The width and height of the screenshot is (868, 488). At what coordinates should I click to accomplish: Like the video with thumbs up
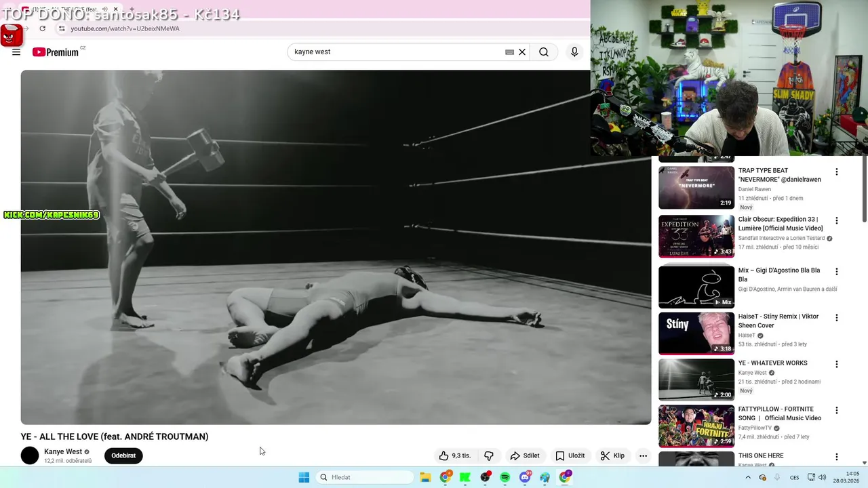pyautogui.click(x=443, y=455)
